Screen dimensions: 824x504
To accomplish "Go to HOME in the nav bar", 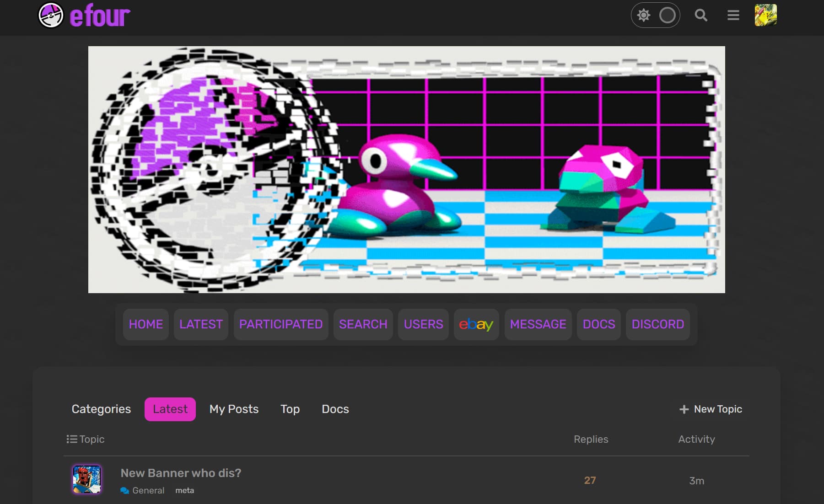I will point(146,324).
